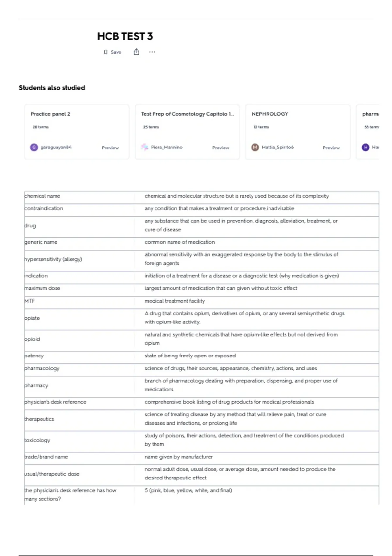Click the share icon beside Save
Screen dimensions: 392x556
pyautogui.click(x=136, y=52)
